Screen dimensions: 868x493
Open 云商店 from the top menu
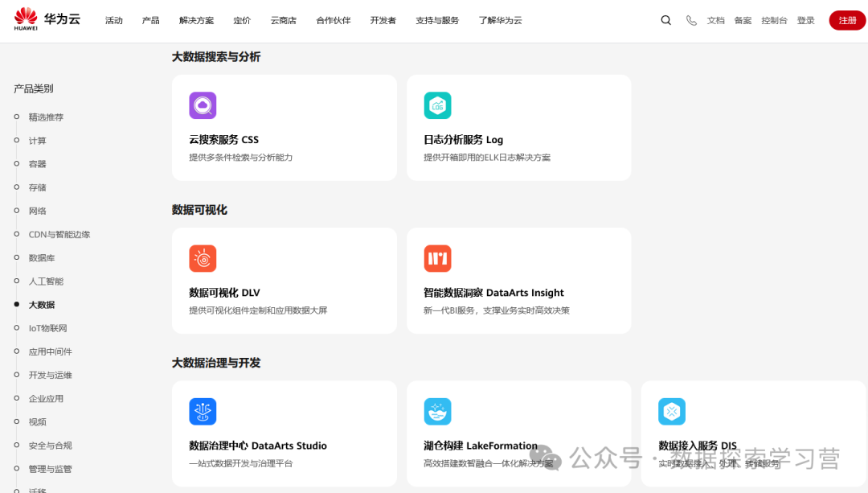tap(283, 21)
